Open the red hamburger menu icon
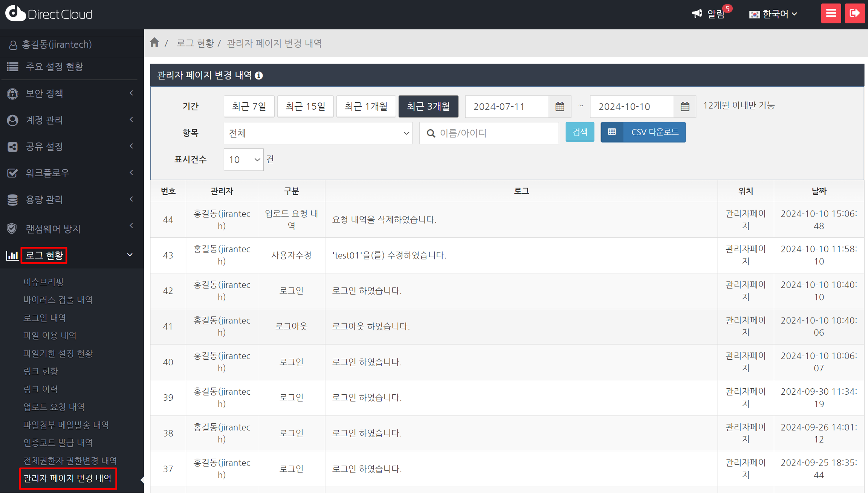The image size is (868, 493). pyautogui.click(x=831, y=14)
